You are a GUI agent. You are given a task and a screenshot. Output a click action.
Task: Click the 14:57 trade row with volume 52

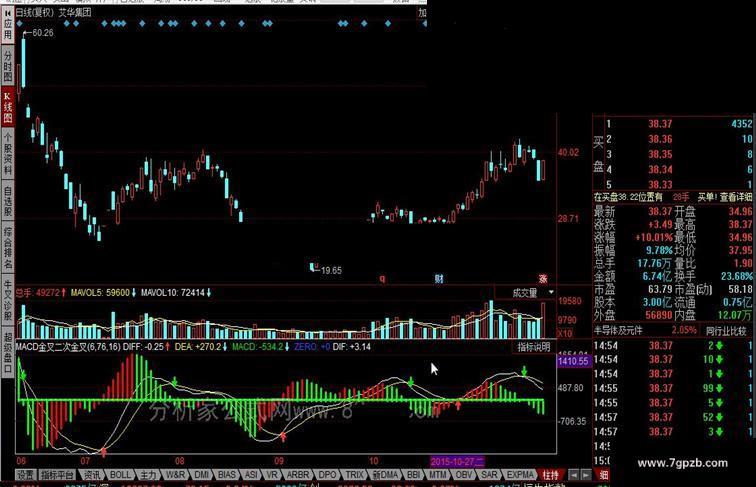click(673, 417)
